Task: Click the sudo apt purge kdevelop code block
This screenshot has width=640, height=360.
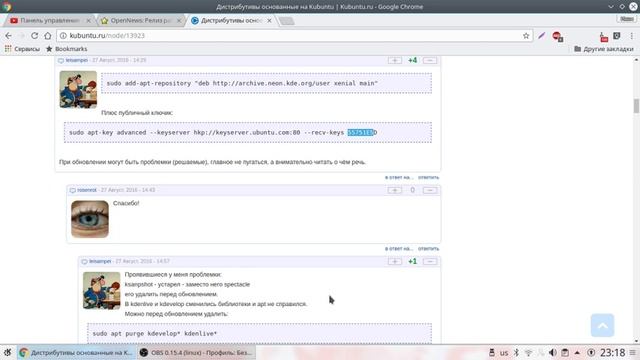Action: [x=260, y=333]
